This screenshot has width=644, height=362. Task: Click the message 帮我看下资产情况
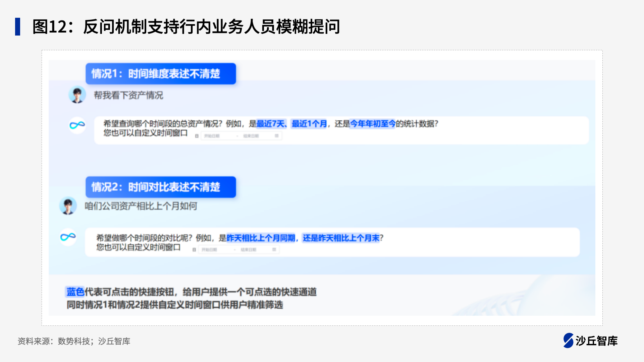click(x=128, y=95)
